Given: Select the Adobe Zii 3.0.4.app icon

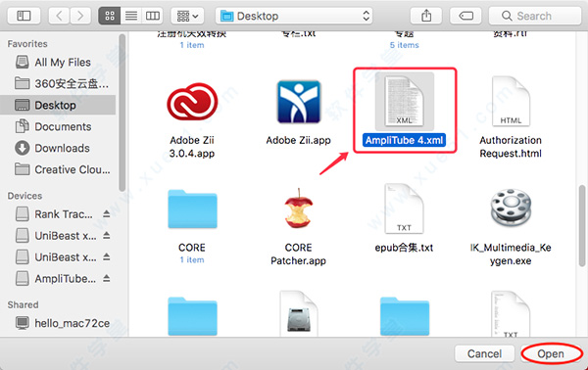Looking at the screenshot, I should 192,102.
